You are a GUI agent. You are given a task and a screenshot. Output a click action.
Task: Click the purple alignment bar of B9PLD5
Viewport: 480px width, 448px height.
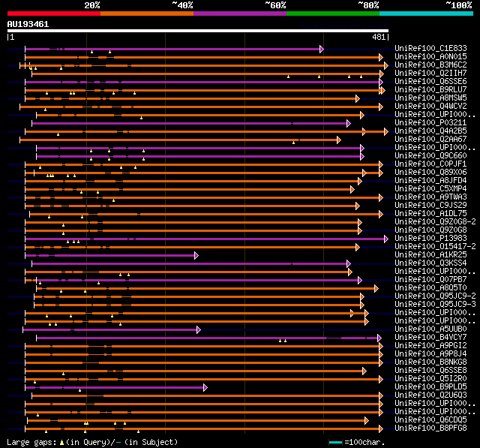(115, 388)
